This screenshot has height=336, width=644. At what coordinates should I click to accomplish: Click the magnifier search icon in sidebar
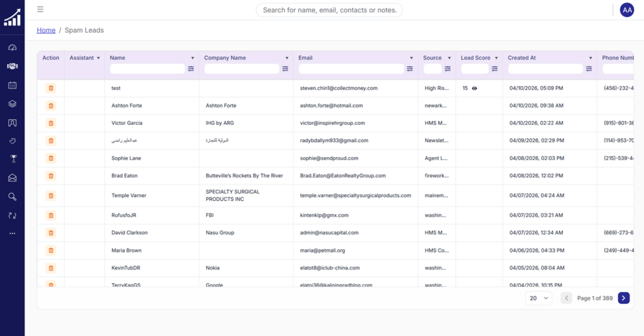point(12,197)
